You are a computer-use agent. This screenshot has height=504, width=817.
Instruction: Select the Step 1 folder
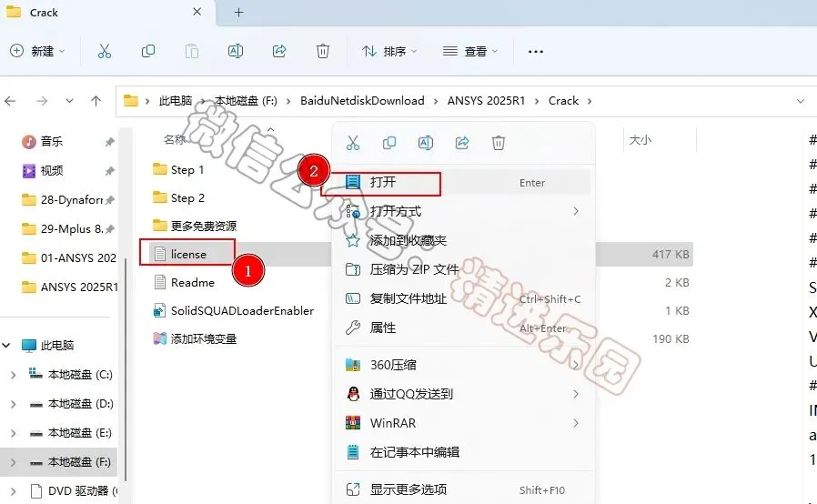[x=178, y=169]
